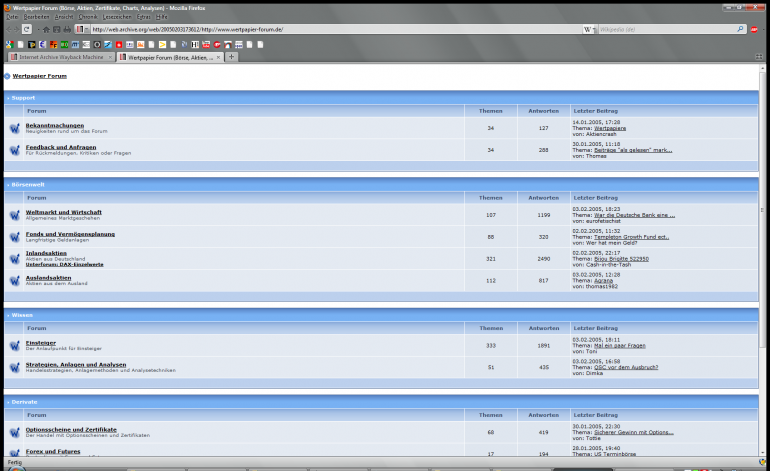The image size is (770, 471).
Task: Go to the Firefox home page
Action: 46,29
